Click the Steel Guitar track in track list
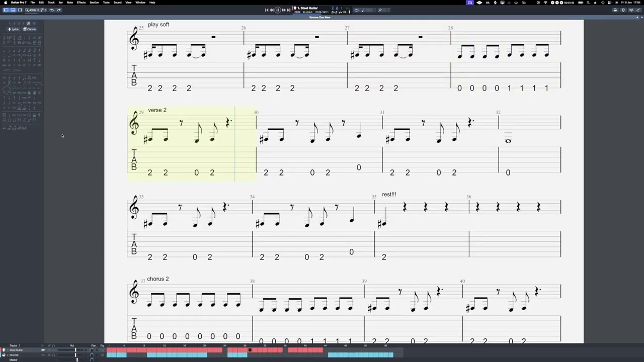Viewport: 644px width, 362px height. pyautogui.click(x=16, y=350)
